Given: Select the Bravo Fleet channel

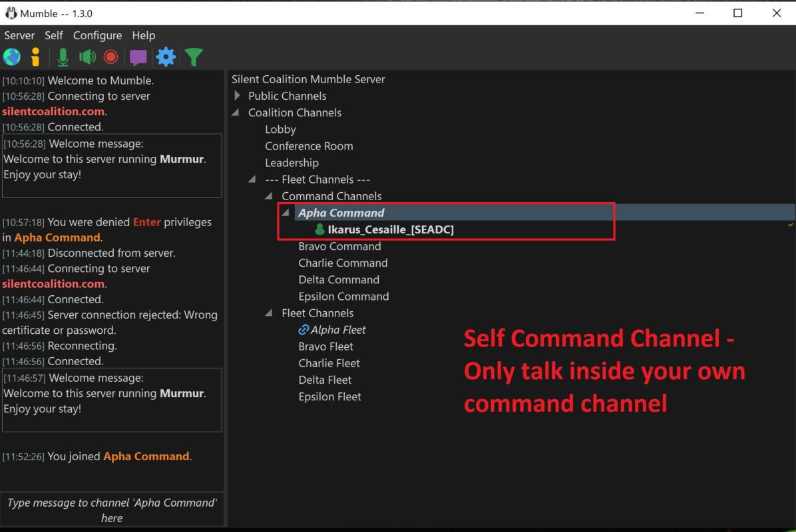Looking at the screenshot, I should coord(326,346).
